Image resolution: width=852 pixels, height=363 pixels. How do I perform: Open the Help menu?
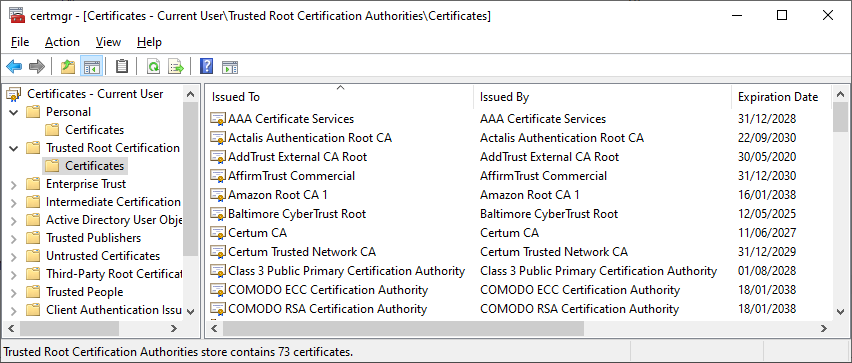pyautogui.click(x=149, y=42)
